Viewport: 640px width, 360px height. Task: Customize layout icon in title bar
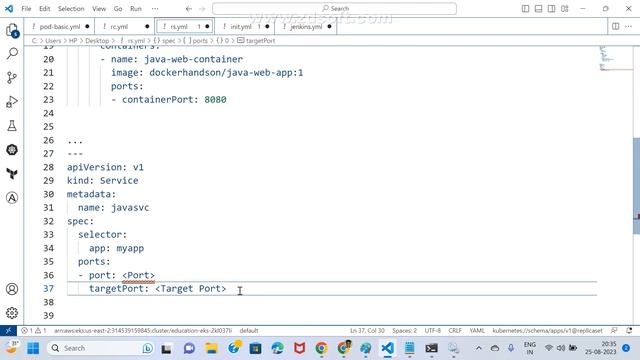pyautogui.click(x=564, y=9)
